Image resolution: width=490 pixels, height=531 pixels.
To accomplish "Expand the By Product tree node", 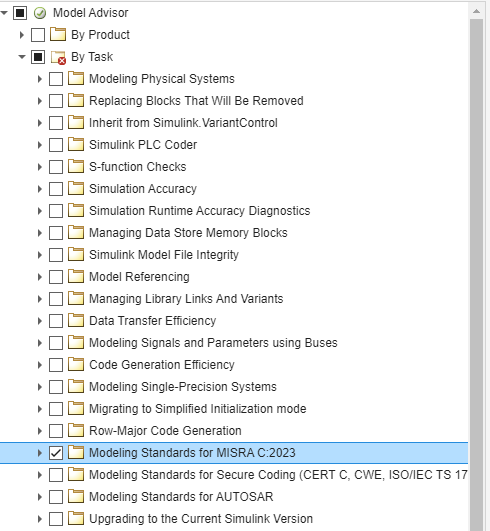I will coord(22,35).
